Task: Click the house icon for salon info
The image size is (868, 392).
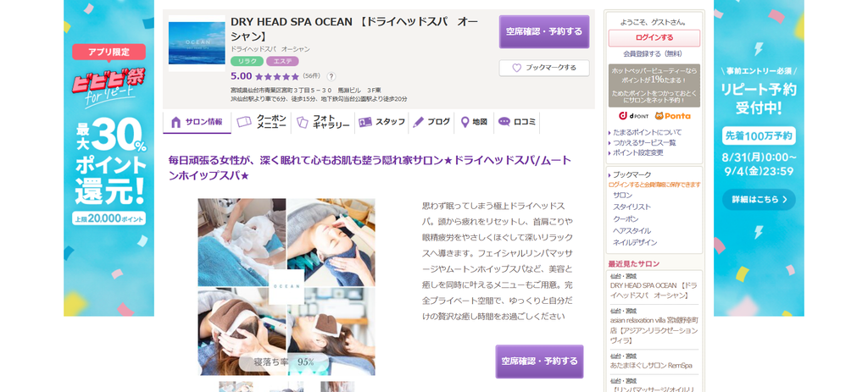Action: pos(176,122)
